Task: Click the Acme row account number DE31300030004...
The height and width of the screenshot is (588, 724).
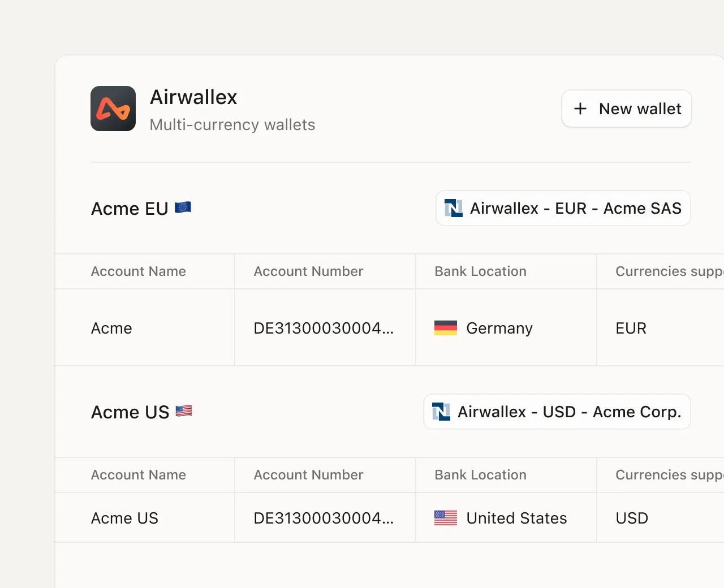Action: click(324, 328)
